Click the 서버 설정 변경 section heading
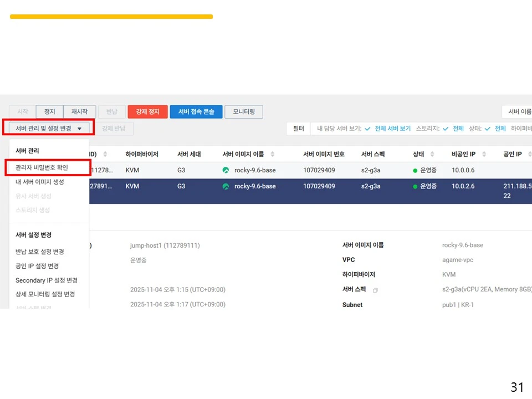Image resolution: width=532 pixels, height=399 pixels. 33,235
